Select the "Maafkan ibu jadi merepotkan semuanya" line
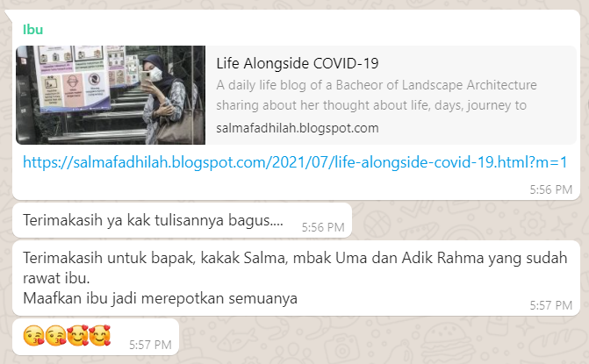The width and height of the screenshot is (589, 364). click(160, 298)
